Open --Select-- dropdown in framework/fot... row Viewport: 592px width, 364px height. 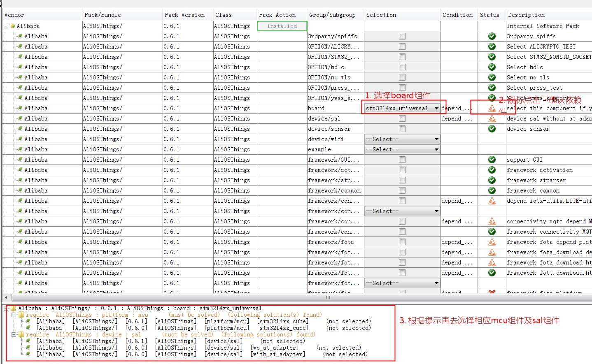tap(402, 283)
